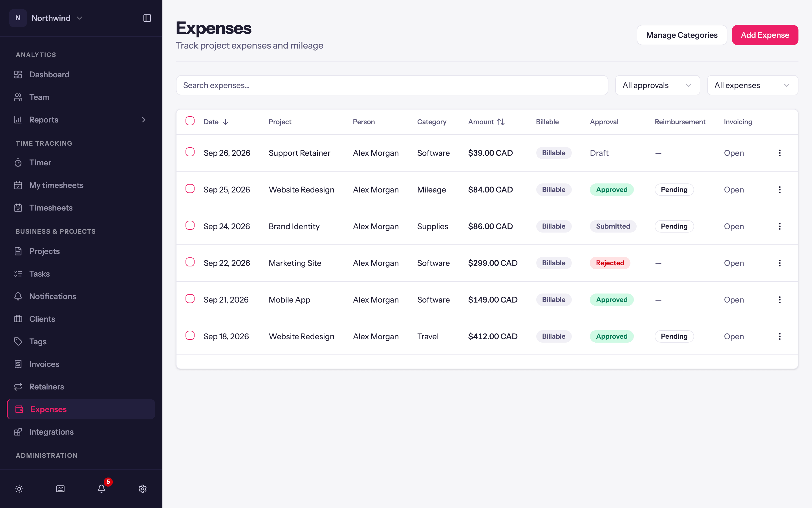Sort by Amount arrows icon
Screen dimensions: 812x508
[x=501, y=122]
